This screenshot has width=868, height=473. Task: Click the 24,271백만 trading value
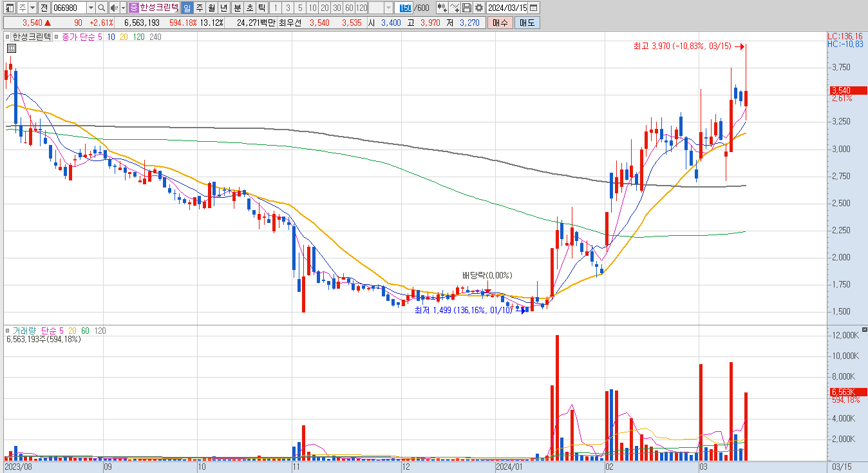(x=256, y=23)
